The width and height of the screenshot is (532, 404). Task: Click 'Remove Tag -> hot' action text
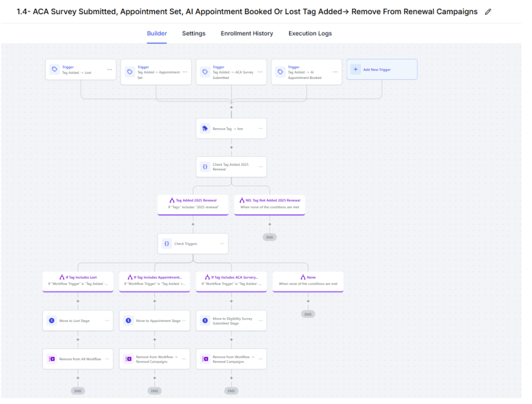coord(228,129)
